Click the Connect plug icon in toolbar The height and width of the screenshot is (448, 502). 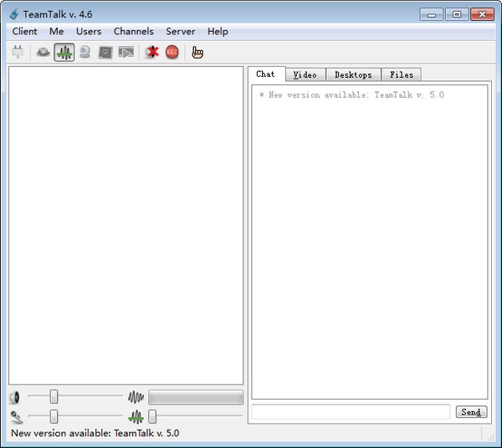pos(18,52)
